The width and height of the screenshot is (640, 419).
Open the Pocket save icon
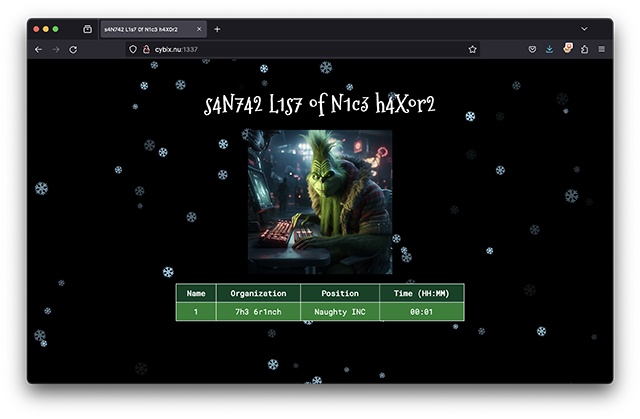(532, 49)
